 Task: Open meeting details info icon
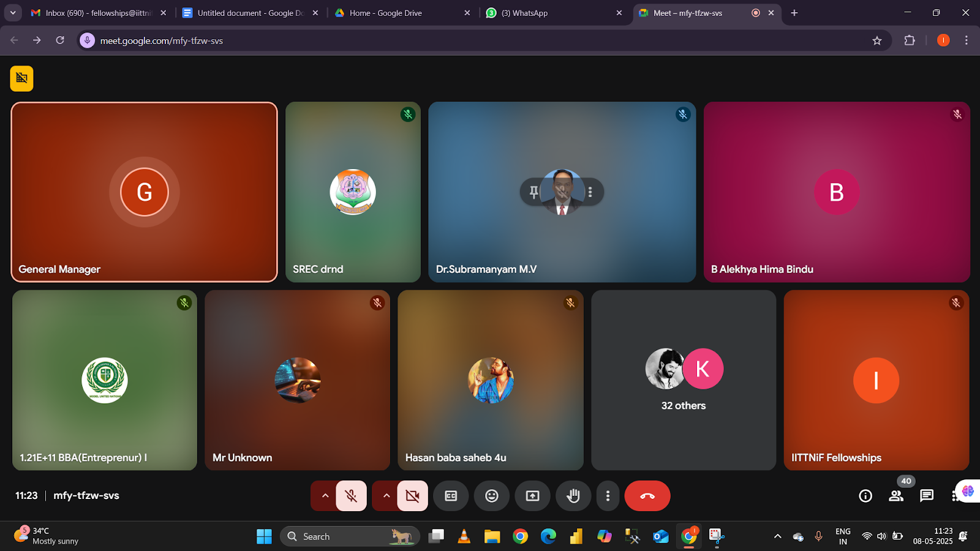point(865,496)
